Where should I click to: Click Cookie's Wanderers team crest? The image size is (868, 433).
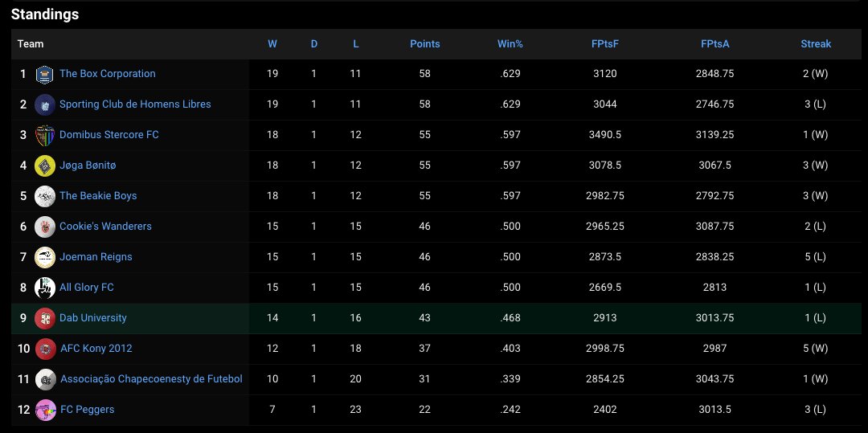click(44, 227)
